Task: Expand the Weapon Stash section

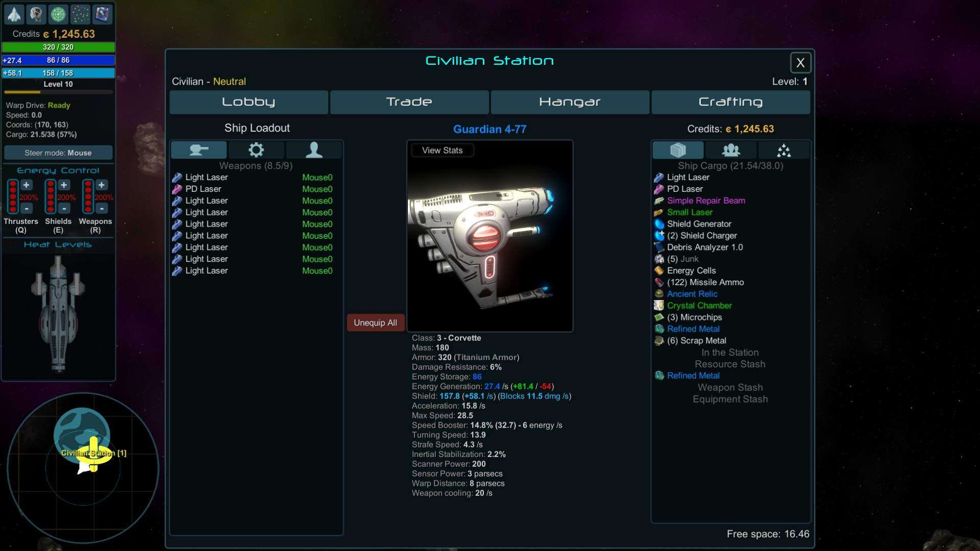Action: (729, 387)
